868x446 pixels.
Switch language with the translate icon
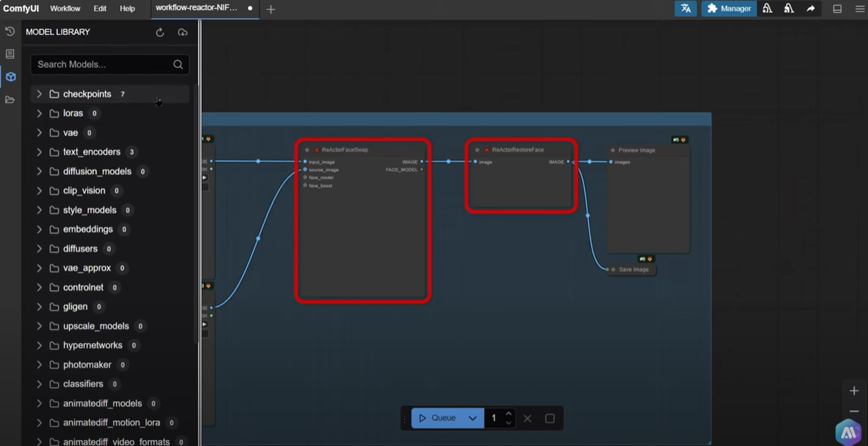(x=686, y=8)
